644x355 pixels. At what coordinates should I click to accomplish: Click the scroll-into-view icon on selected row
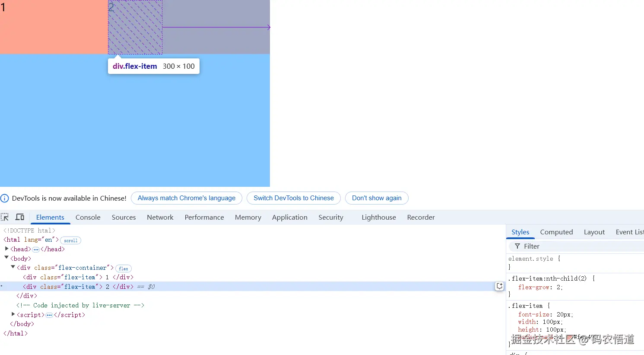[499, 286]
